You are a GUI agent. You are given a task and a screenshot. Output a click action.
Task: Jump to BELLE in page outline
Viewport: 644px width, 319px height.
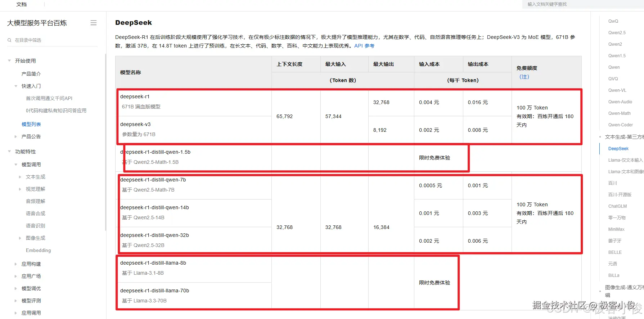pos(615,252)
